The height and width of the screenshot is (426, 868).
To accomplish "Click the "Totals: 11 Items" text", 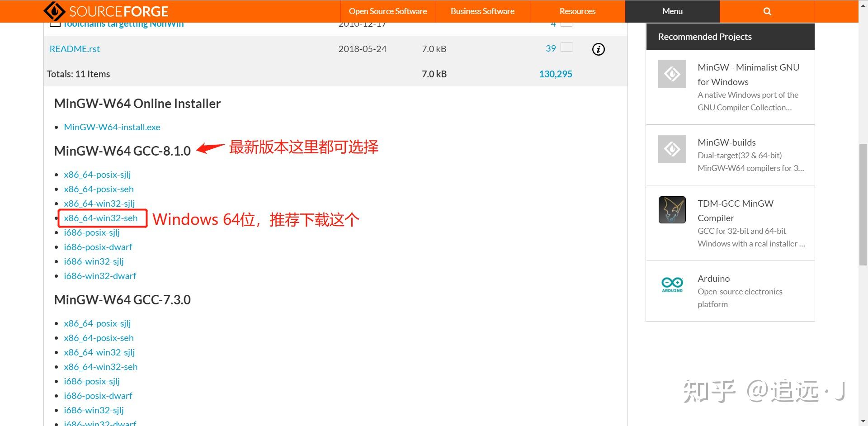I will coord(78,74).
